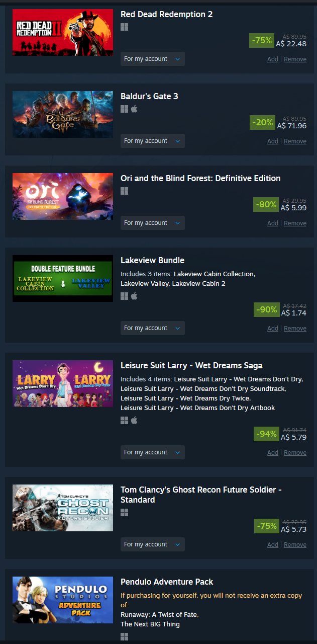Image resolution: width=317 pixels, height=644 pixels.
Task: Click the Windows icon under Ori and the Blind Forest
Action: (125, 191)
